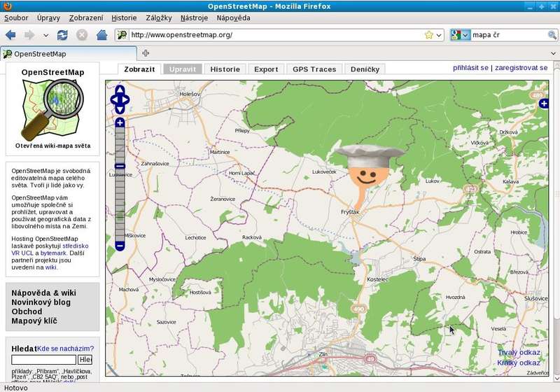This screenshot has height=392, width=560.
Task: Click the browser search field with mapa čr
Action: [x=509, y=35]
